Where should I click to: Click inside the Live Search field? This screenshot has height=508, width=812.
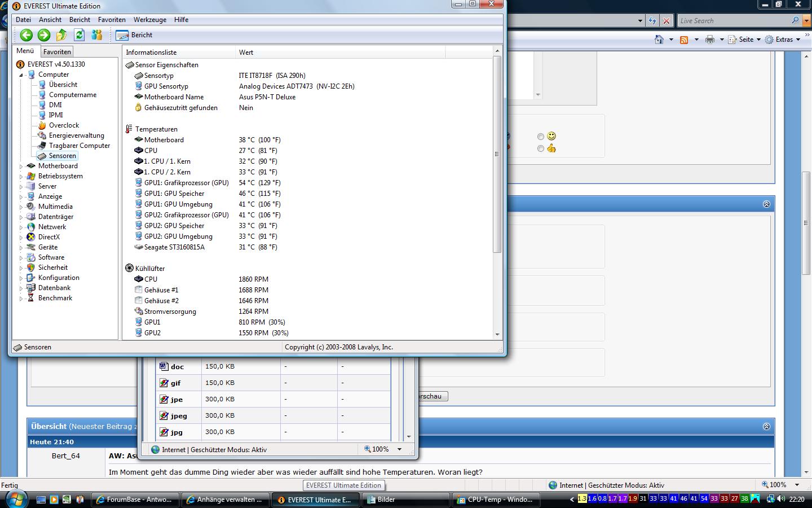733,21
